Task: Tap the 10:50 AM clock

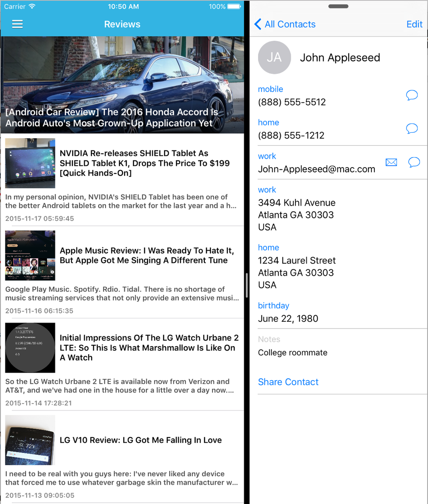Action: pyautogui.click(x=123, y=6)
